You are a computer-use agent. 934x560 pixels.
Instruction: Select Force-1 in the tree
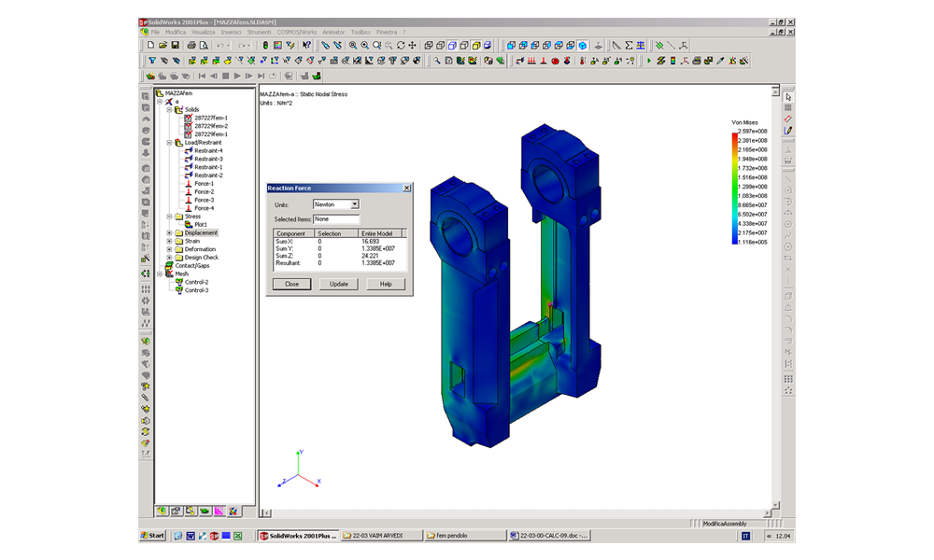tap(204, 183)
